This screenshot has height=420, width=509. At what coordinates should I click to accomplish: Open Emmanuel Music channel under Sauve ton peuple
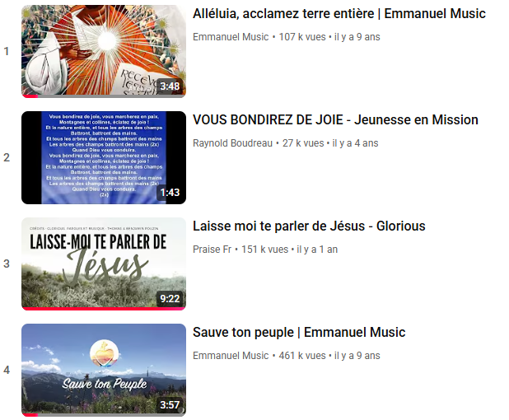pos(231,356)
